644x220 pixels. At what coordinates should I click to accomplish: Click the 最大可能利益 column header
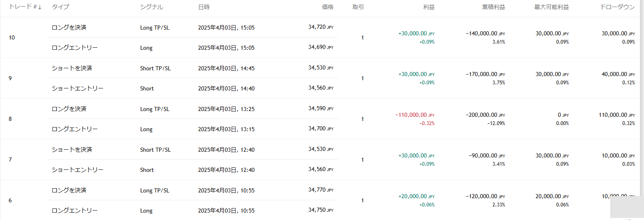point(551,7)
